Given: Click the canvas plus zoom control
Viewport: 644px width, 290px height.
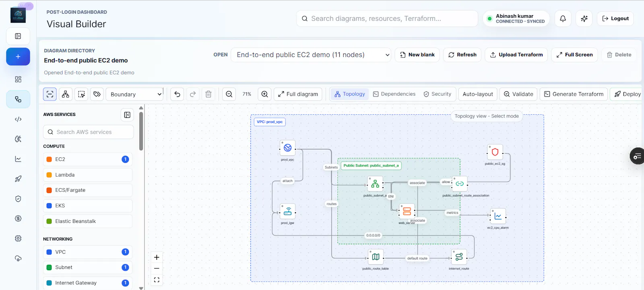Looking at the screenshot, I should pyautogui.click(x=157, y=257).
